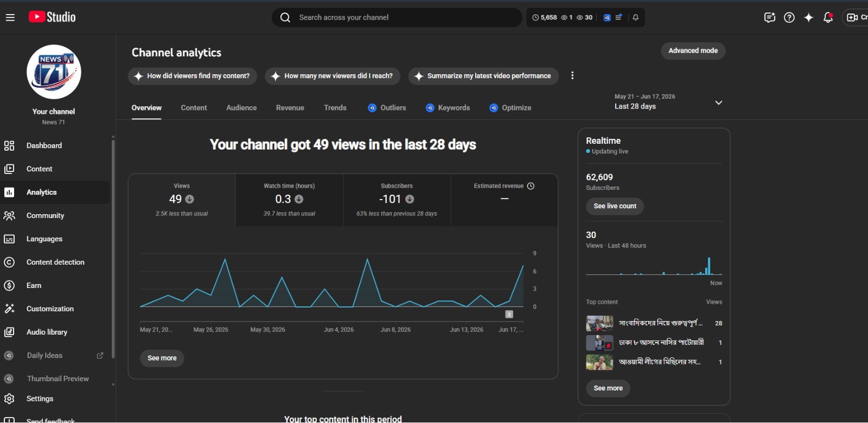Screen dimensions: 868x423
Task: Click the Advanced mode button
Action: click(693, 50)
